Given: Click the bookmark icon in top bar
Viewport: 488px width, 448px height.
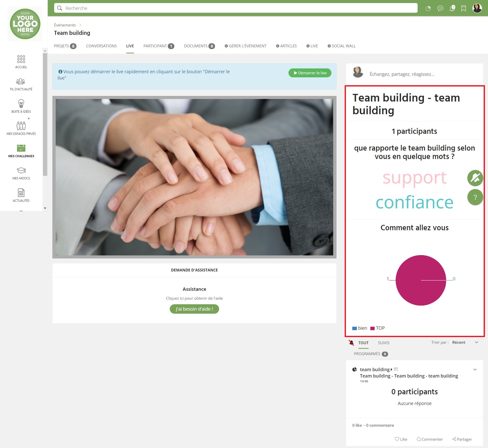Looking at the screenshot, I should click(463, 8).
